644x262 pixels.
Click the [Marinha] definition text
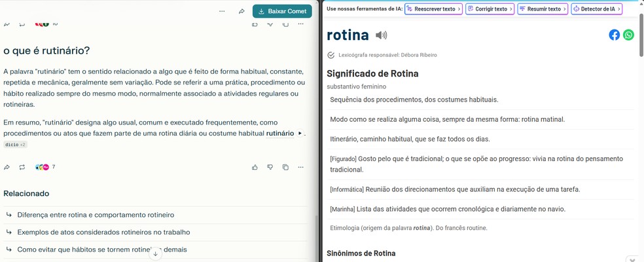[448, 209]
